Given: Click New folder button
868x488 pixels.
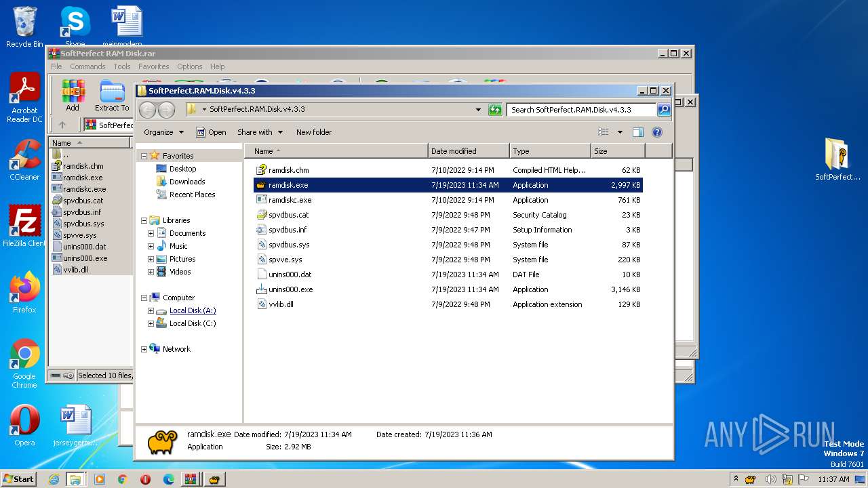Looking at the screenshot, I should [314, 132].
